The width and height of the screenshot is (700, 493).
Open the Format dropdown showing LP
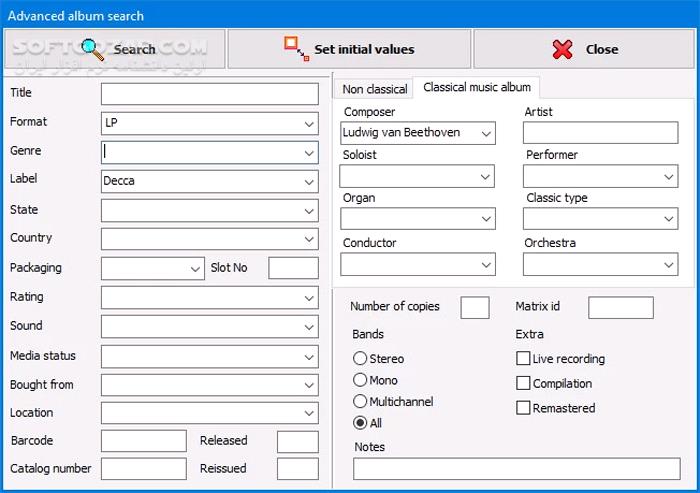click(x=309, y=124)
